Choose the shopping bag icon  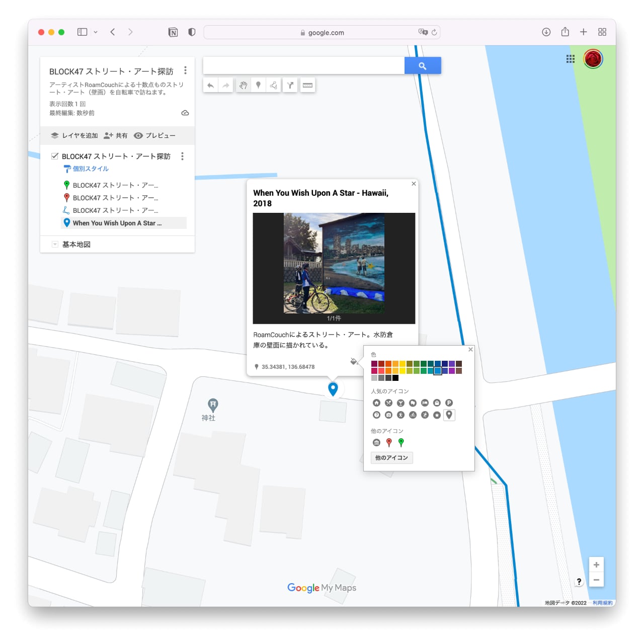(x=437, y=403)
